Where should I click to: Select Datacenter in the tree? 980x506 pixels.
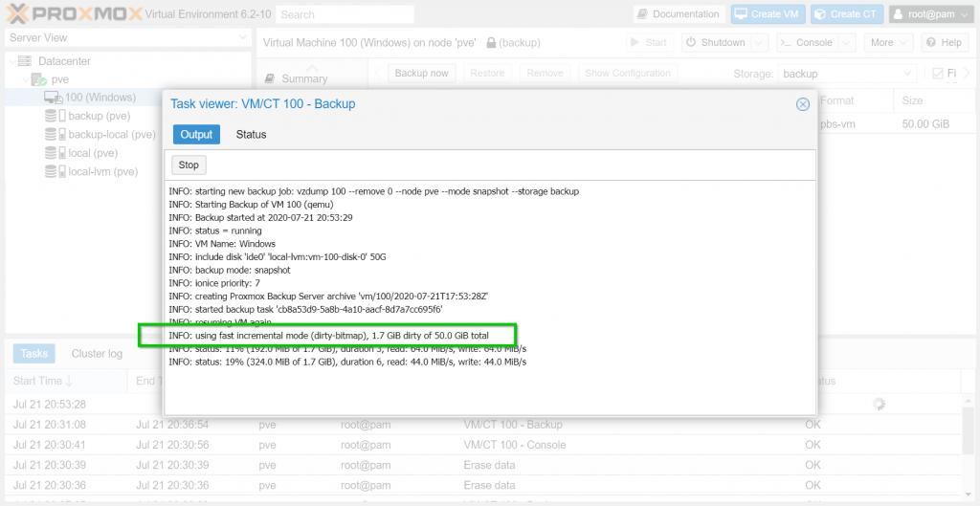[64, 61]
